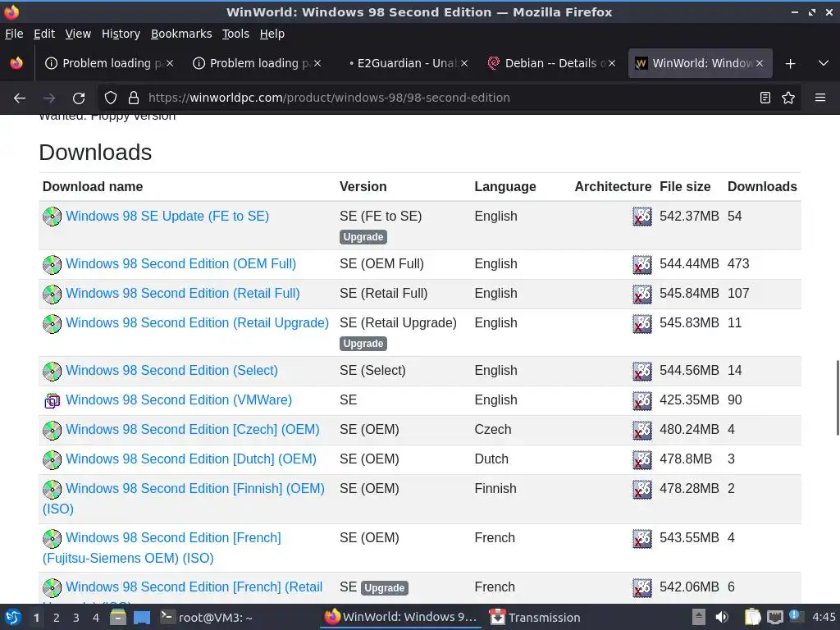This screenshot has width=840, height=630.
Task: Open Windows 98 Second Edition (Retail Full) link
Action: (183, 293)
